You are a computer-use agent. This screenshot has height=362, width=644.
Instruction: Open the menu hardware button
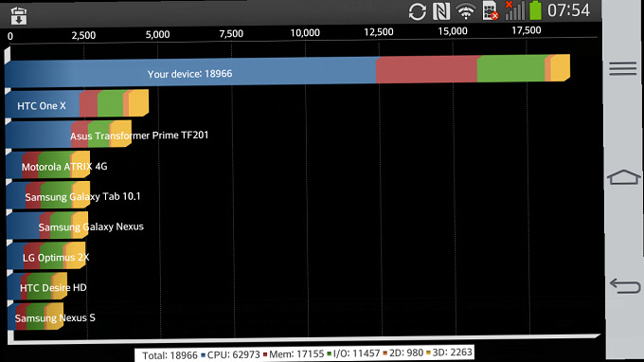click(x=622, y=68)
